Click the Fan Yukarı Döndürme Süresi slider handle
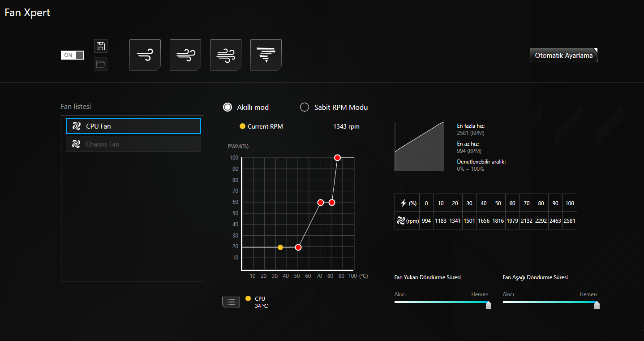The height and width of the screenshot is (341, 644). 489,305
